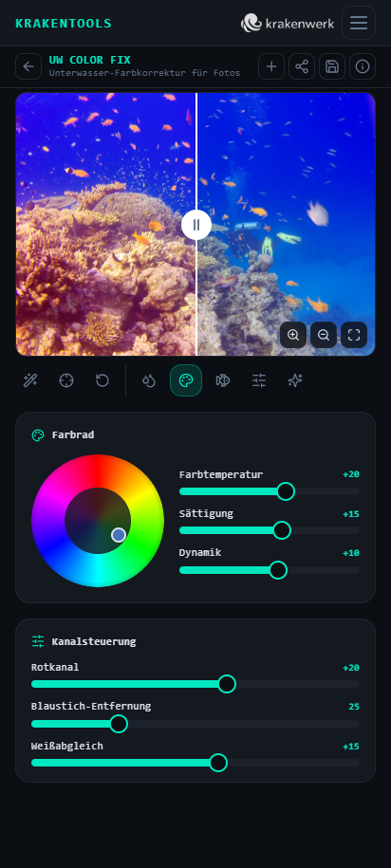Viewport: 391px width, 868px height.
Task: Click the Farbtemperatur slider handle
Action: pyautogui.click(x=286, y=491)
